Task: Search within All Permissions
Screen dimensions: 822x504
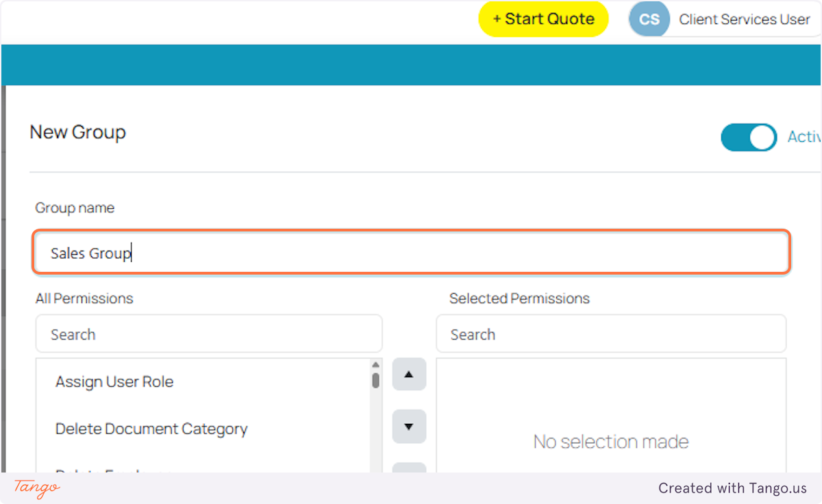Action: [209, 334]
